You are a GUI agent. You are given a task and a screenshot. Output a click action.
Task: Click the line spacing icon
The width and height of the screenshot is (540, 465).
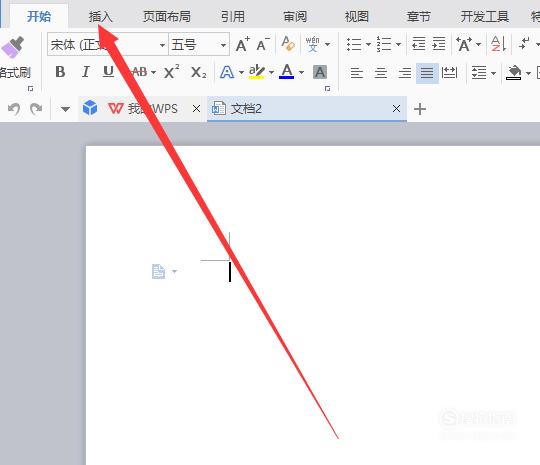479,73
